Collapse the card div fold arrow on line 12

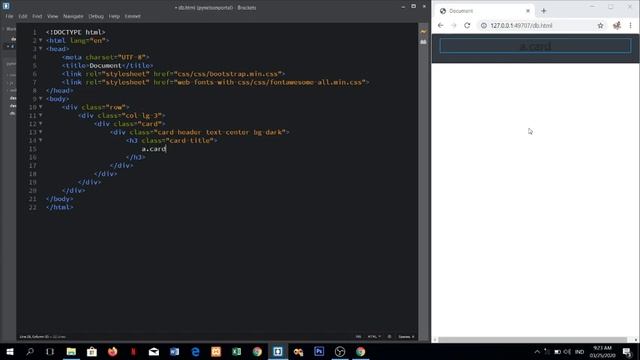click(40, 124)
